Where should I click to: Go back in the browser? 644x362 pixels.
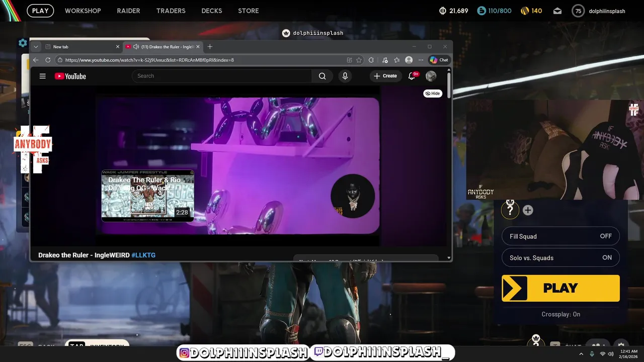(36, 60)
